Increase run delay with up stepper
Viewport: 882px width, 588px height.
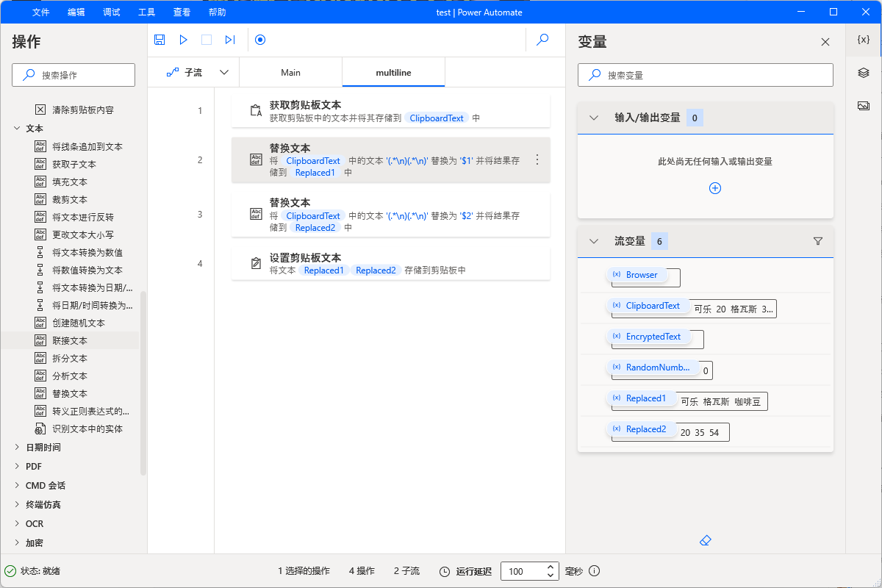coord(551,567)
